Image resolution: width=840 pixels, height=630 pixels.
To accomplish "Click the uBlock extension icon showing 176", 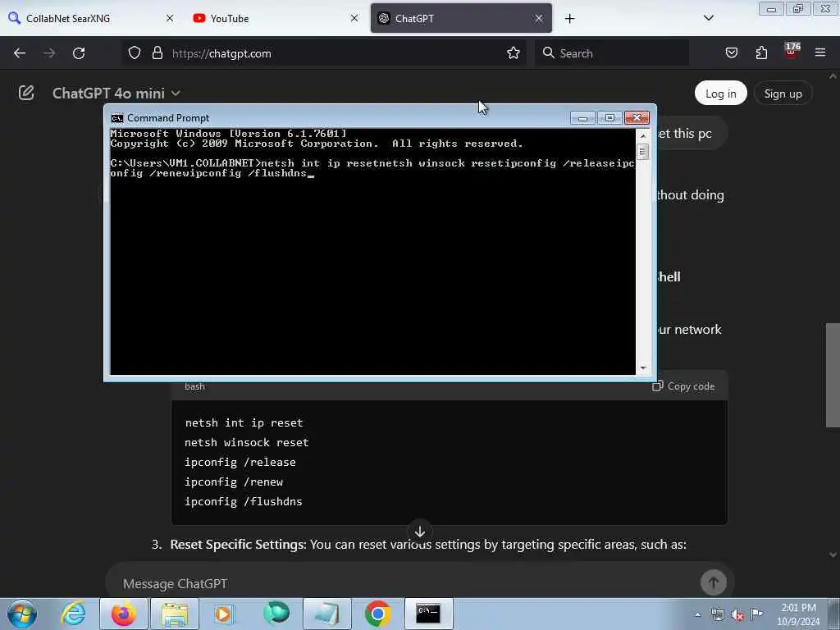I will coord(792,51).
